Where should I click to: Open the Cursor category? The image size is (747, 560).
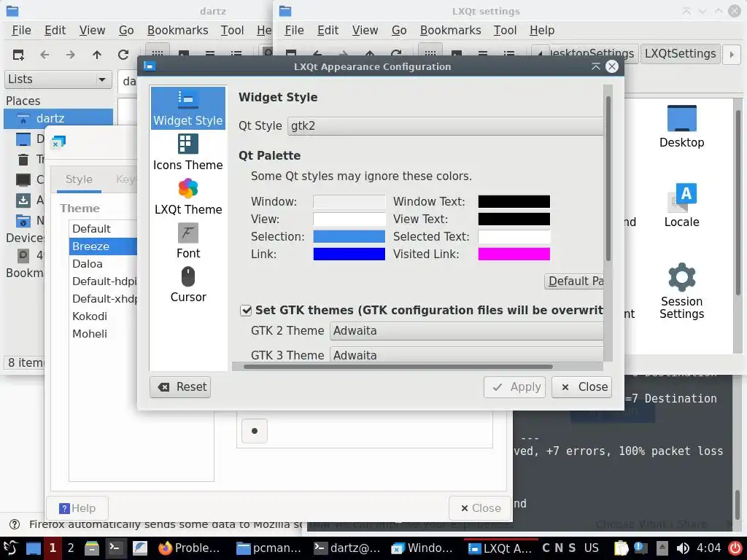pos(188,285)
